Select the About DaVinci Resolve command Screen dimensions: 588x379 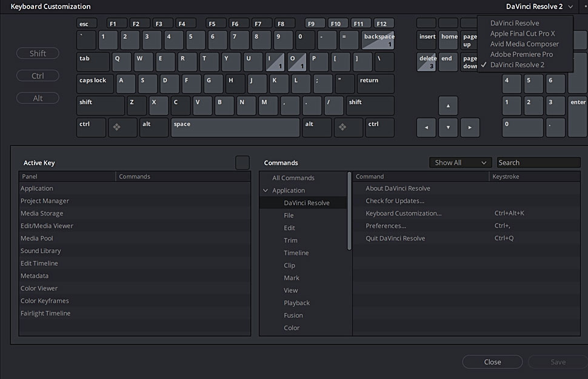point(467,188)
